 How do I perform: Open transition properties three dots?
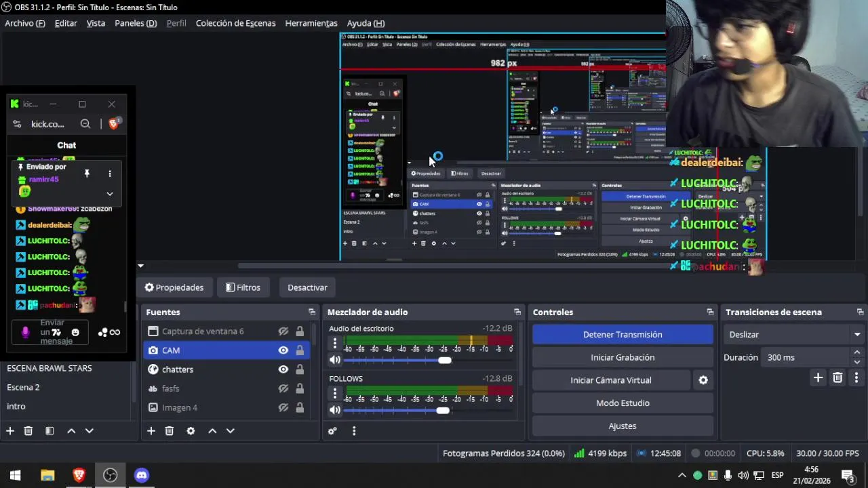[x=856, y=378]
